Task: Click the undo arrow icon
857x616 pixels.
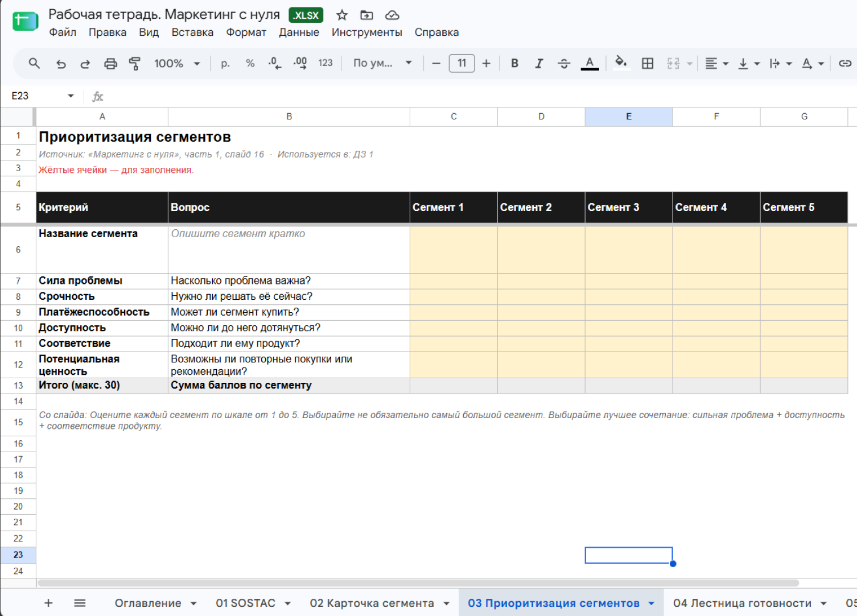Action: pyautogui.click(x=61, y=64)
